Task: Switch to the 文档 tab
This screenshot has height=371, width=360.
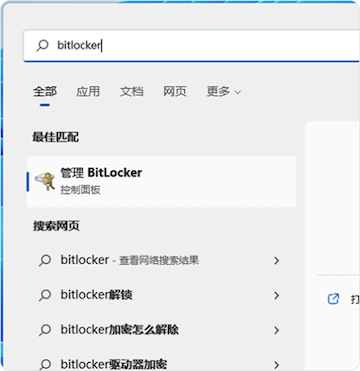Action: point(132,91)
